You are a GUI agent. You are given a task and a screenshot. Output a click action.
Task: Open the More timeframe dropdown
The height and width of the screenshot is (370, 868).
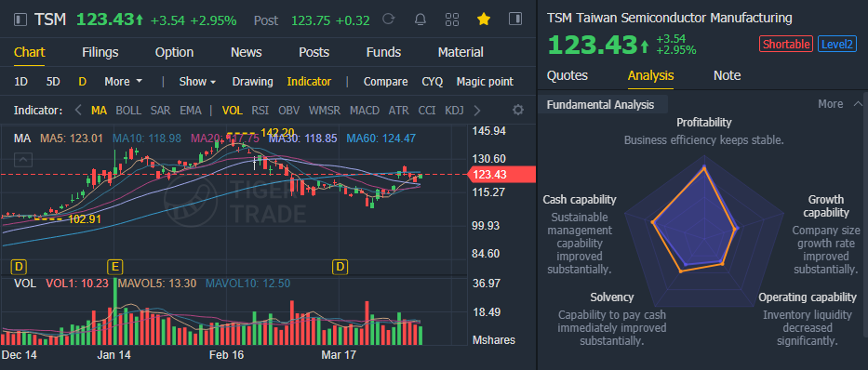point(124,81)
